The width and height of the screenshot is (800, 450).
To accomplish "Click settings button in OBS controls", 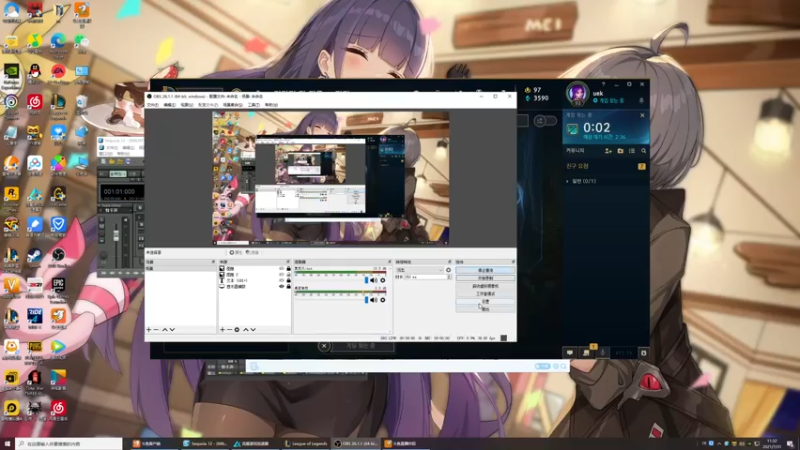I will pyautogui.click(x=485, y=302).
